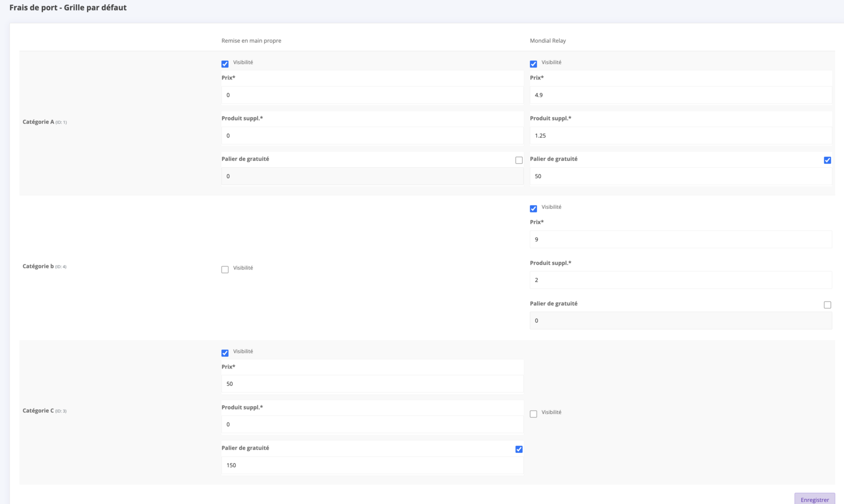Edit Palier de gratuité field for Catégorie A Mondial Relay
The height and width of the screenshot is (504, 844).
(681, 176)
